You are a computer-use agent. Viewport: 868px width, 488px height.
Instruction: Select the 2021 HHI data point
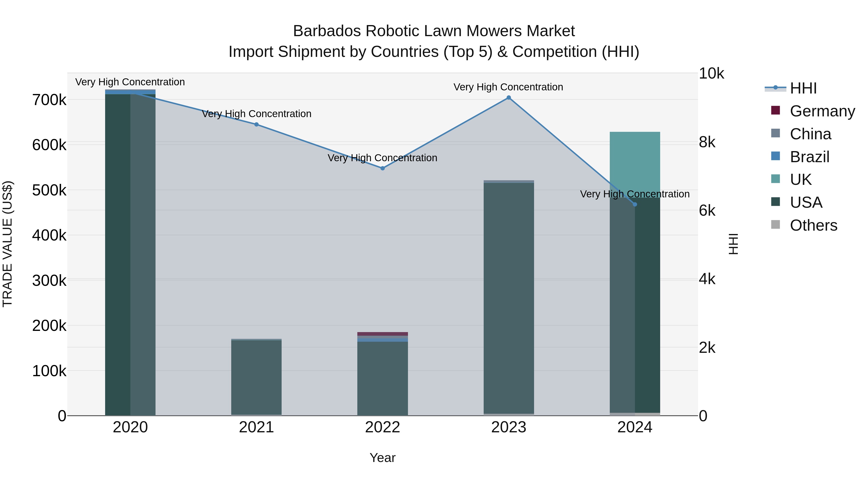[x=257, y=125]
